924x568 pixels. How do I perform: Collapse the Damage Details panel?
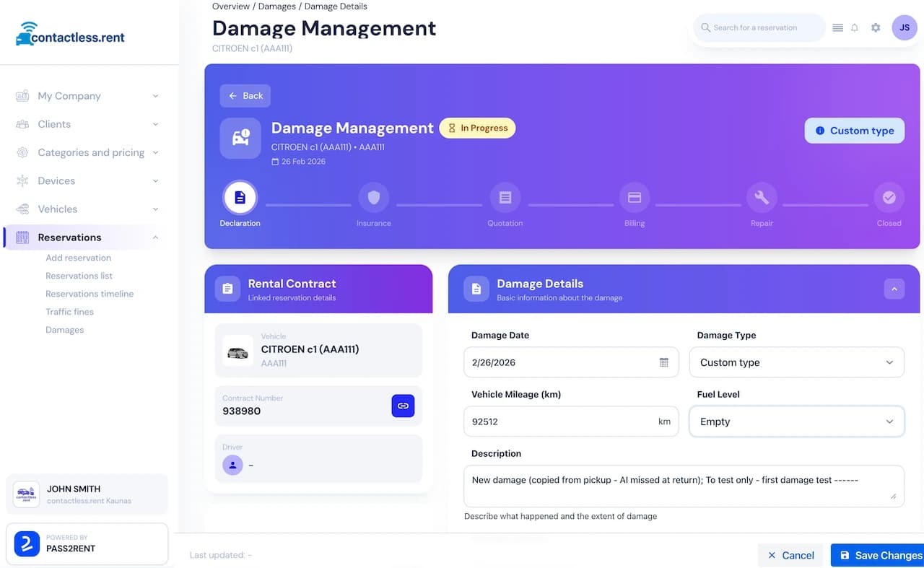coord(894,288)
